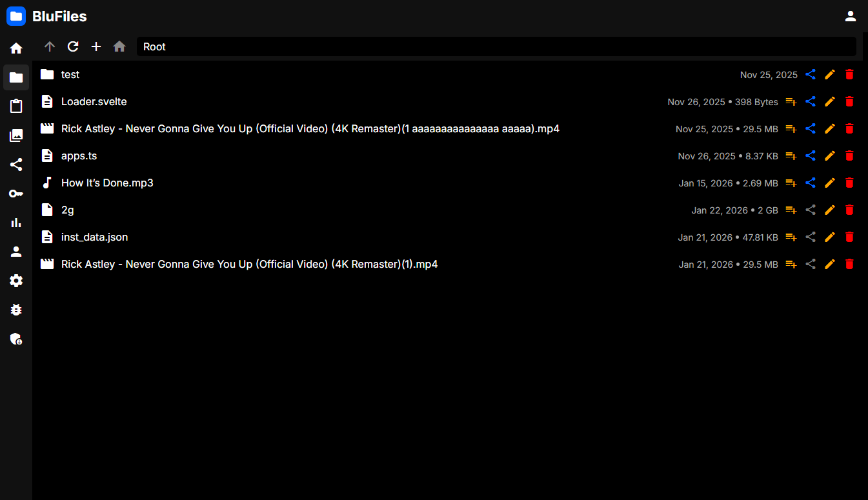Open the statistics bar chart icon

coord(16,223)
